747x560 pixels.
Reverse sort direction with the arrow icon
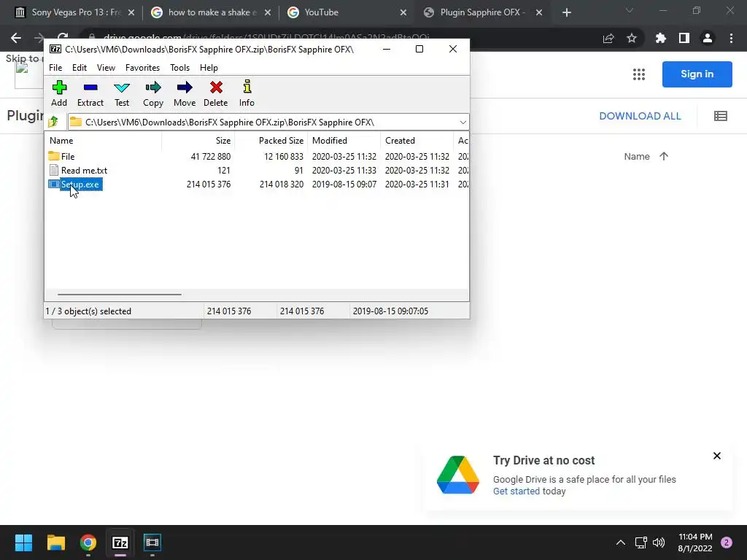coord(664,156)
